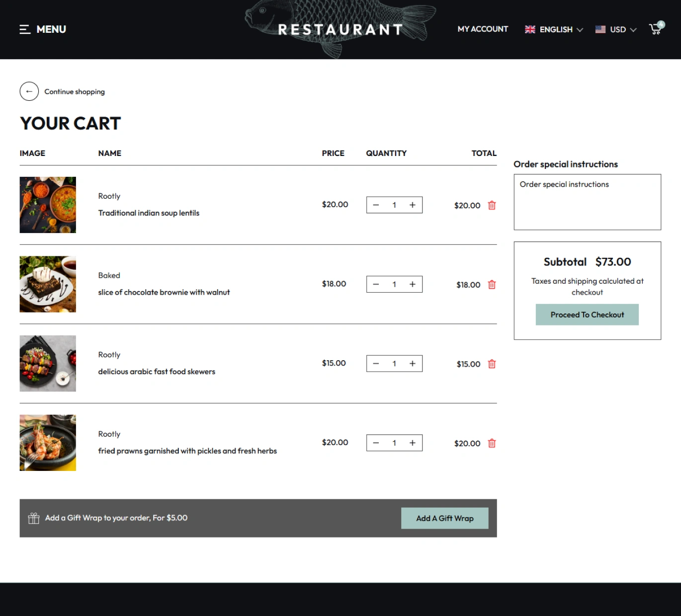Image resolution: width=681 pixels, height=616 pixels.
Task: Decrease quantity of chocolate brownie
Action: 376,284
